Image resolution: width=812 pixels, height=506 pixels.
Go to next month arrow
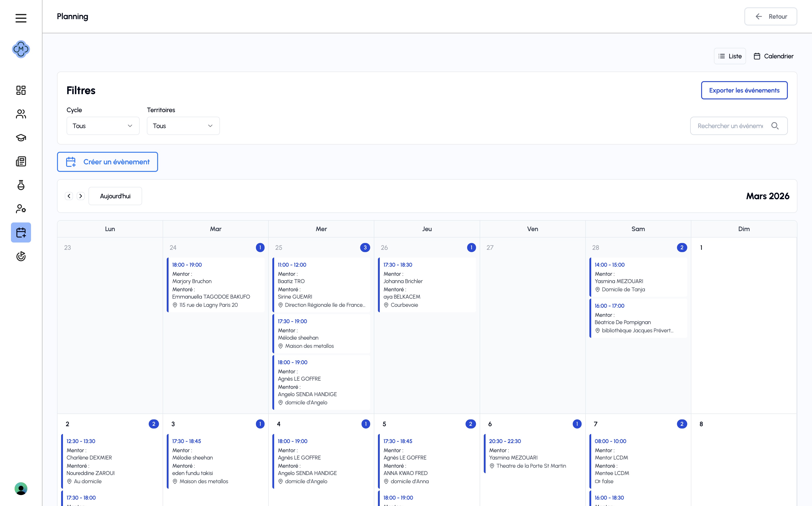(x=81, y=196)
